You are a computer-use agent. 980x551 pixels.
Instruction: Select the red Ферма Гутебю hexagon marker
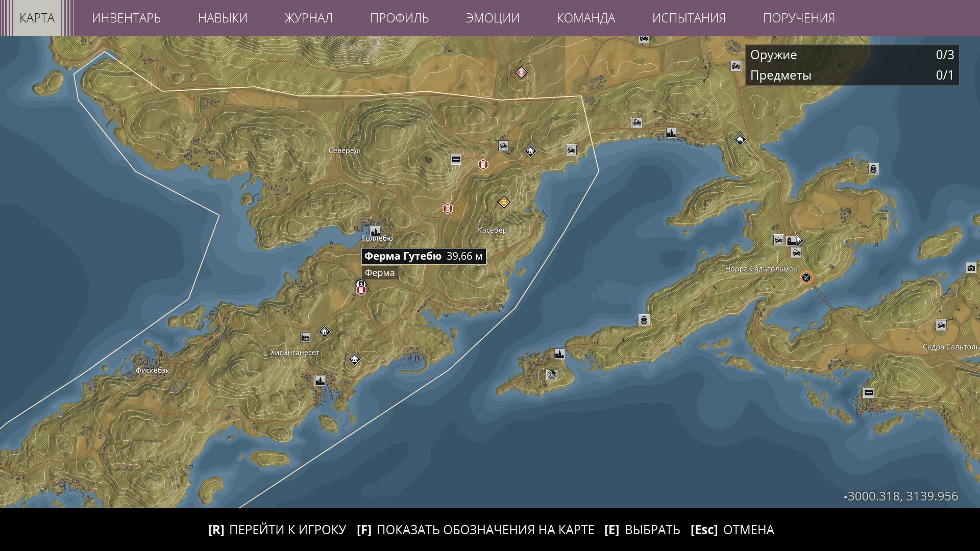click(361, 290)
